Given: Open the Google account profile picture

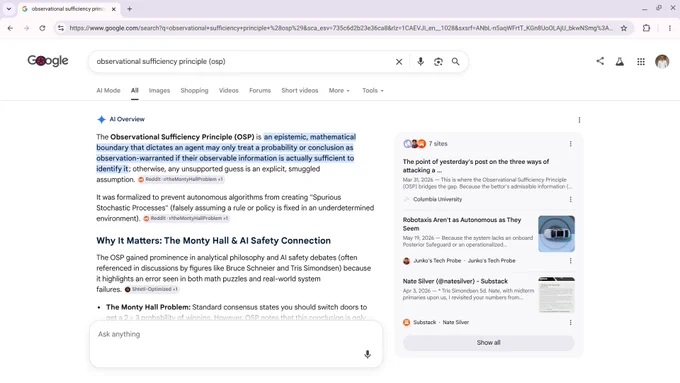Looking at the screenshot, I should [662, 62].
